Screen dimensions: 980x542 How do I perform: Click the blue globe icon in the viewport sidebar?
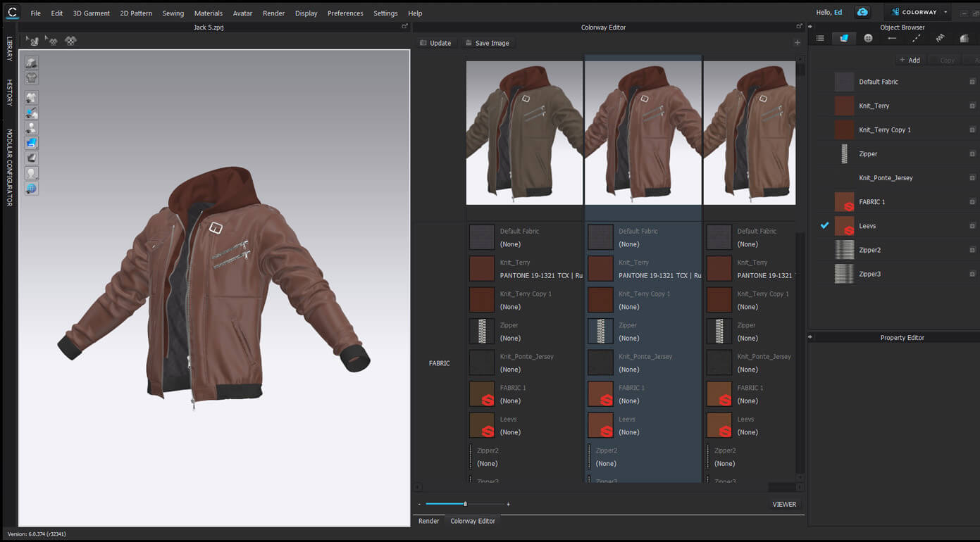point(32,189)
